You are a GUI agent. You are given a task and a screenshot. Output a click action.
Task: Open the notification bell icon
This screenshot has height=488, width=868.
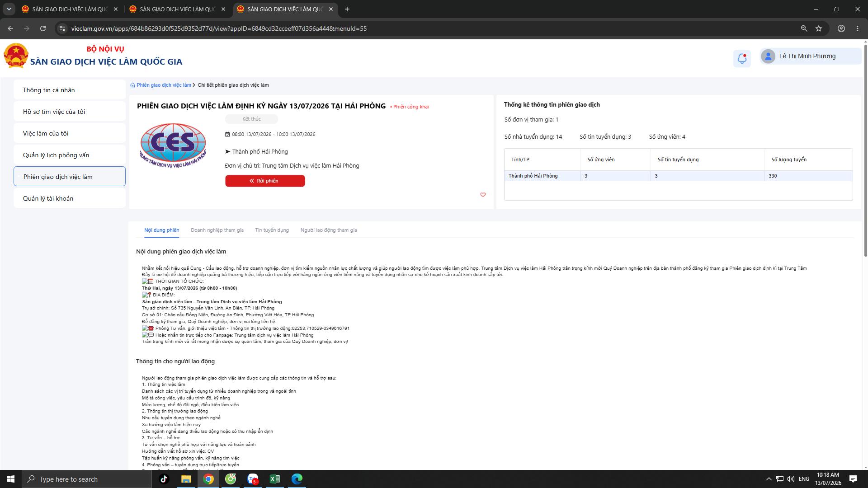[x=742, y=58]
